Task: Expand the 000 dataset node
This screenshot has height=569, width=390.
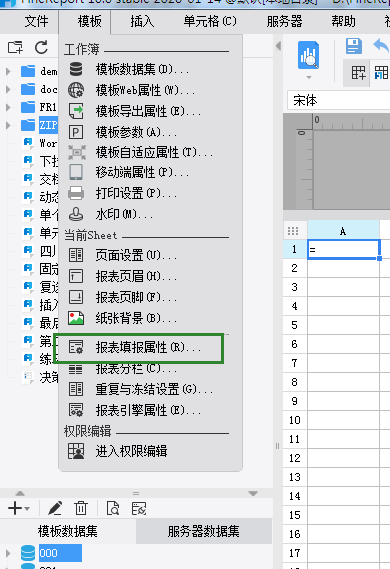Action: pyautogui.click(x=8, y=553)
